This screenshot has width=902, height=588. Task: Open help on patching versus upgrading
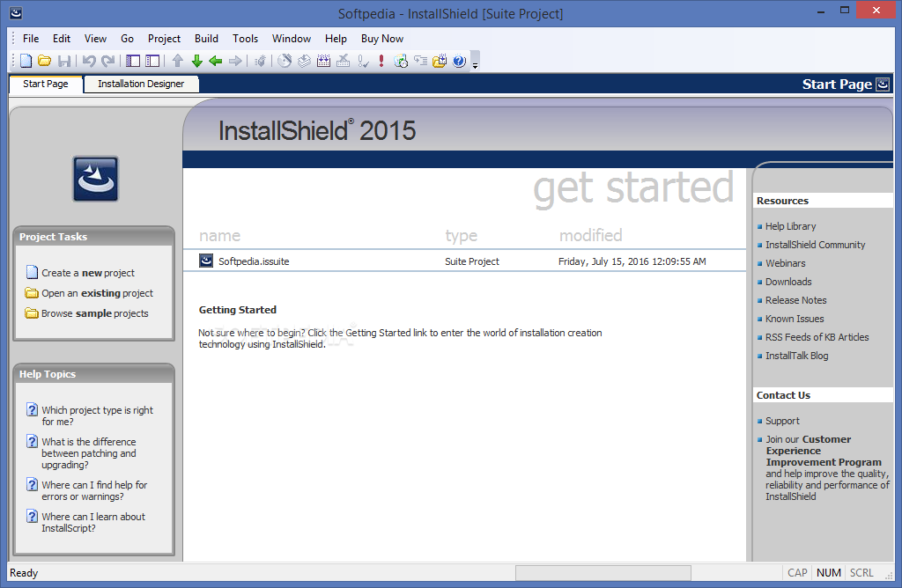pos(89,453)
